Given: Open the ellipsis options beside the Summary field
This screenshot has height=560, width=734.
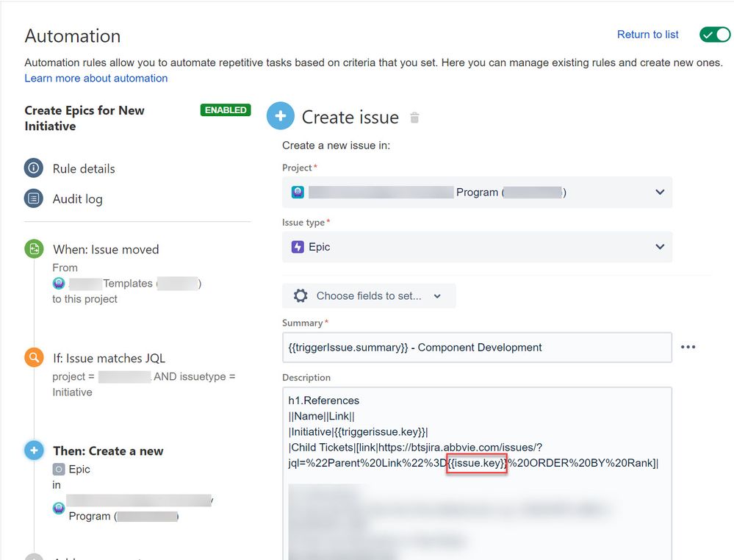Looking at the screenshot, I should 688,347.
